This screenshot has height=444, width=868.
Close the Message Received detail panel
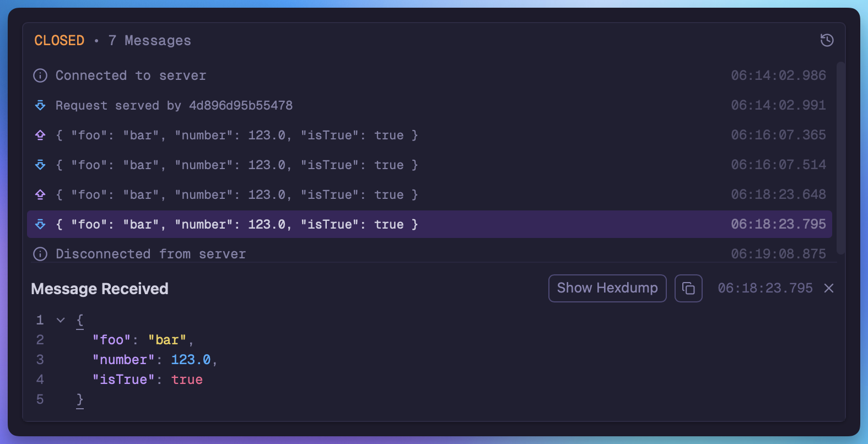pyautogui.click(x=829, y=288)
